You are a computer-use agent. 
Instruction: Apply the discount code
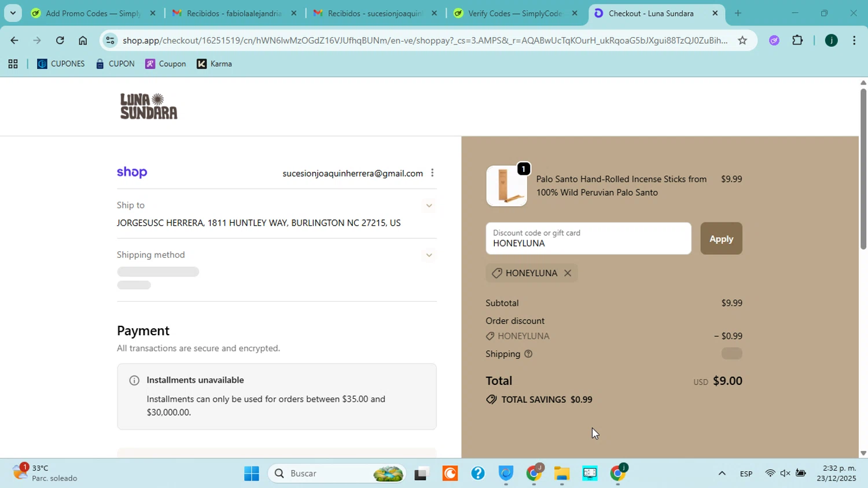[x=721, y=239]
